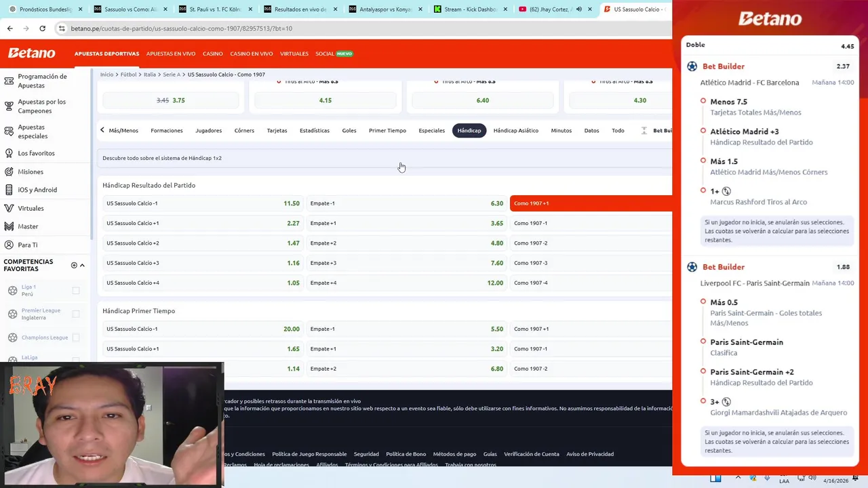Deselect Más 1.5 Atlético Madrid córners selection
The width and height of the screenshot is (868, 488).
703,161
